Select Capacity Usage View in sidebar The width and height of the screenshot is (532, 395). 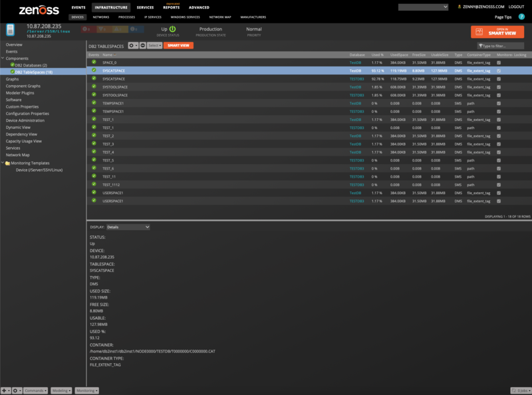24,141
